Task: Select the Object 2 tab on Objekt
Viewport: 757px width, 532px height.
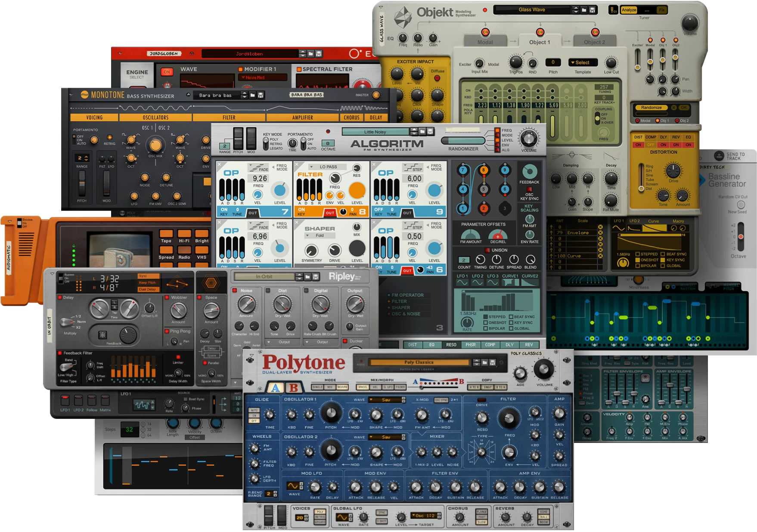Action: (595, 42)
